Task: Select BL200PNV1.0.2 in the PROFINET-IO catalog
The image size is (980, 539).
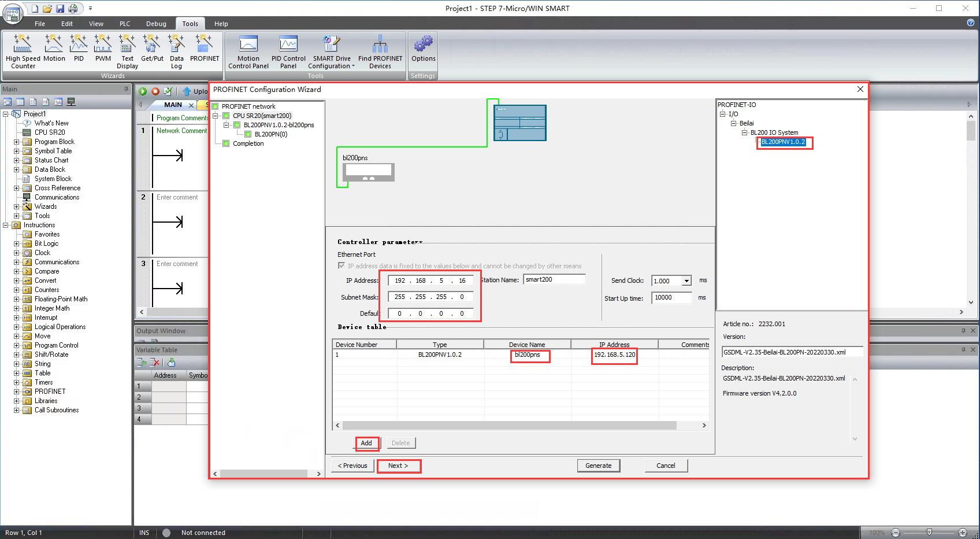Action: tap(783, 142)
